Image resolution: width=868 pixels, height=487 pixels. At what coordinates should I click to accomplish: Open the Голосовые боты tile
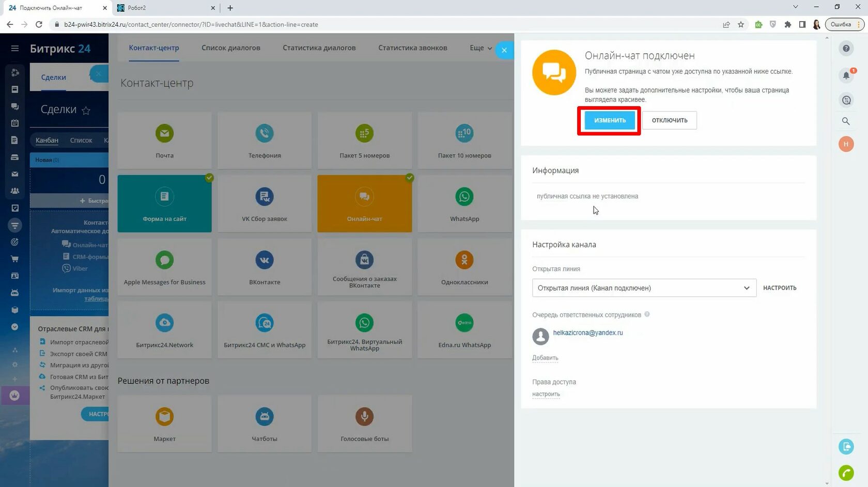pos(364,424)
